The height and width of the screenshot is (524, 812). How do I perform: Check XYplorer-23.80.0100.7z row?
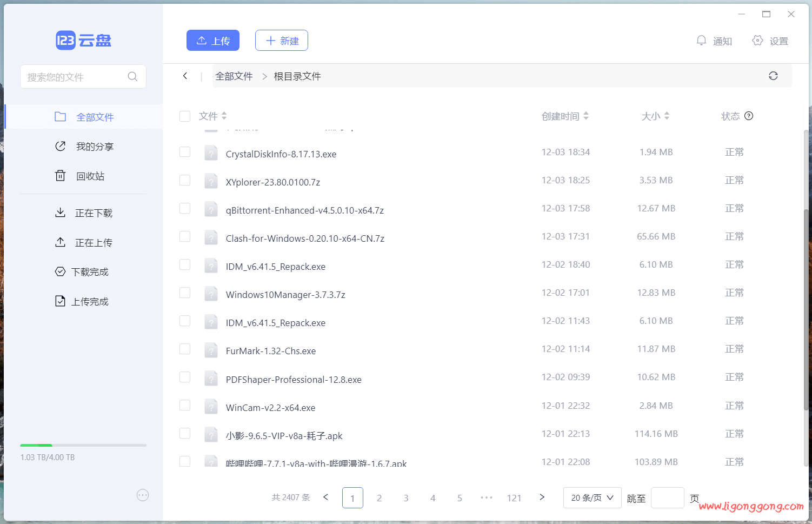(x=185, y=180)
